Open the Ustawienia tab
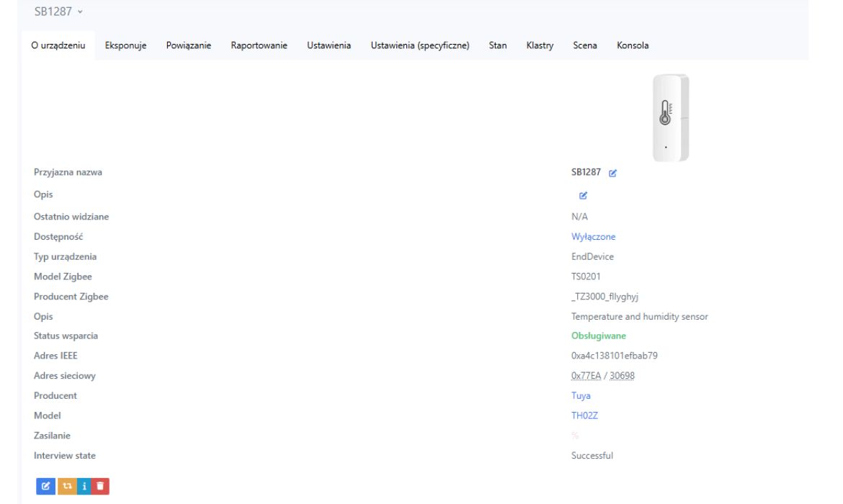This screenshot has height=504, width=843. tap(329, 45)
